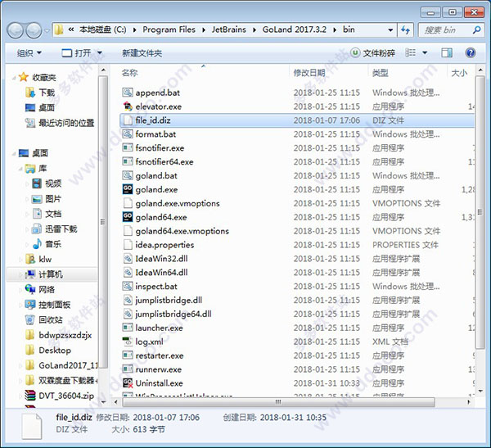Expand the 打开 dropdown arrow
Screen dimensions: 491x448
[100, 53]
